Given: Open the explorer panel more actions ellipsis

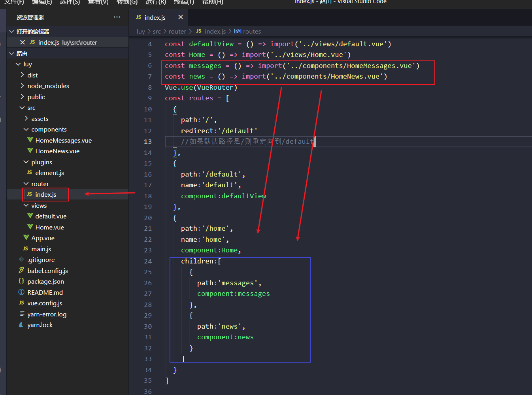Looking at the screenshot, I should (117, 17).
